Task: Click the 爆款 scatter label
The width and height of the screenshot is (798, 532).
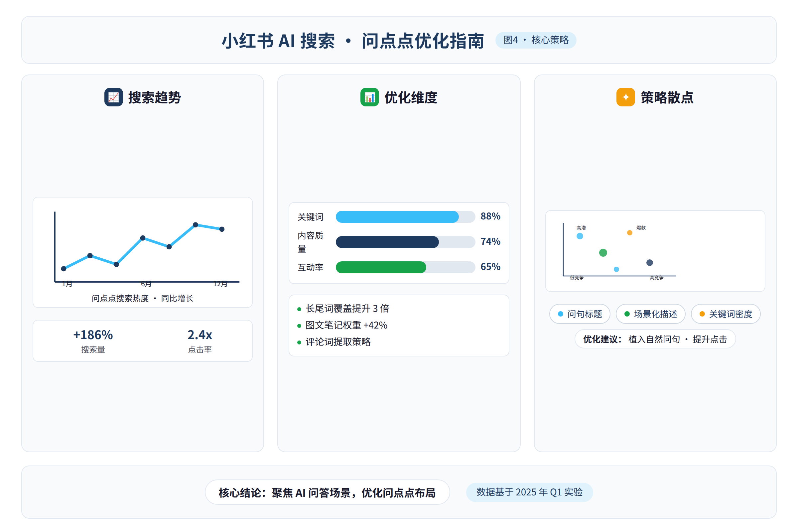Action: click(x=641, y=228)
